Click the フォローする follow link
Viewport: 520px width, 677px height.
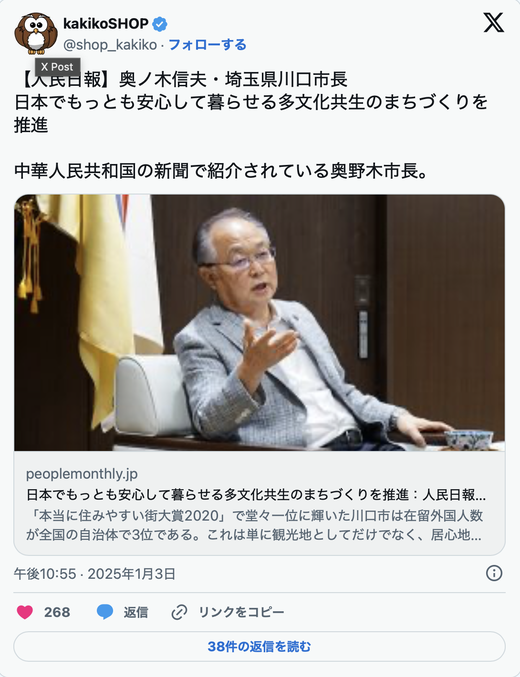[x=207, y=44]
